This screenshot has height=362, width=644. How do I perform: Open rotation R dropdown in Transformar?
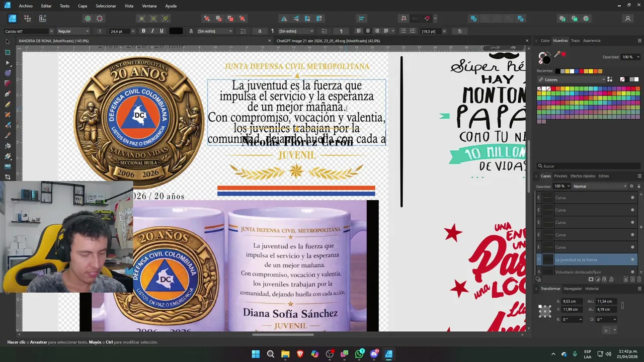pos(573,319)
